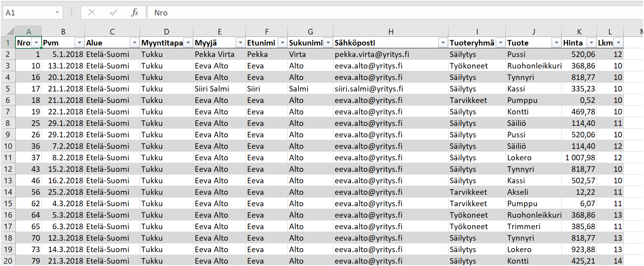The height and width of the screenshot is (266, 644).
Task: Select column D header
Action: (x=167, y=32)
